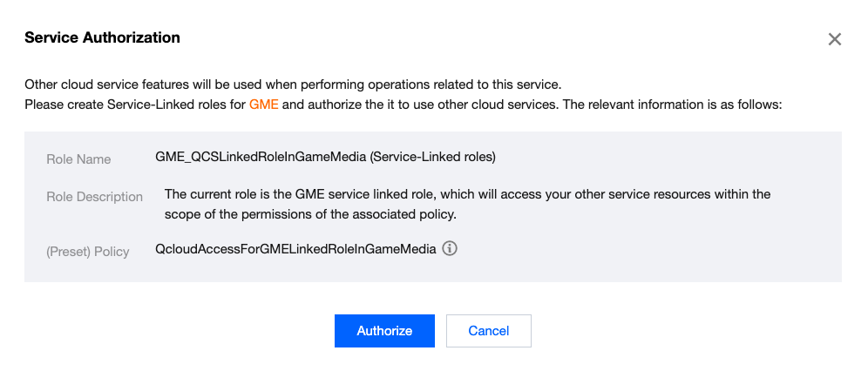Click the 'Other cloud service features' sentence

293,85
